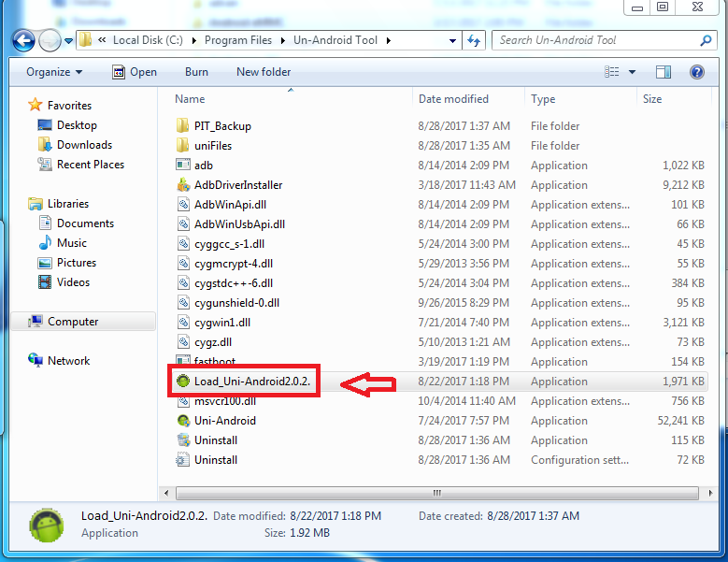Click the Back navigation arrow button
The height and width of the screenshot is (562, 728).
[x=23, y=41]
